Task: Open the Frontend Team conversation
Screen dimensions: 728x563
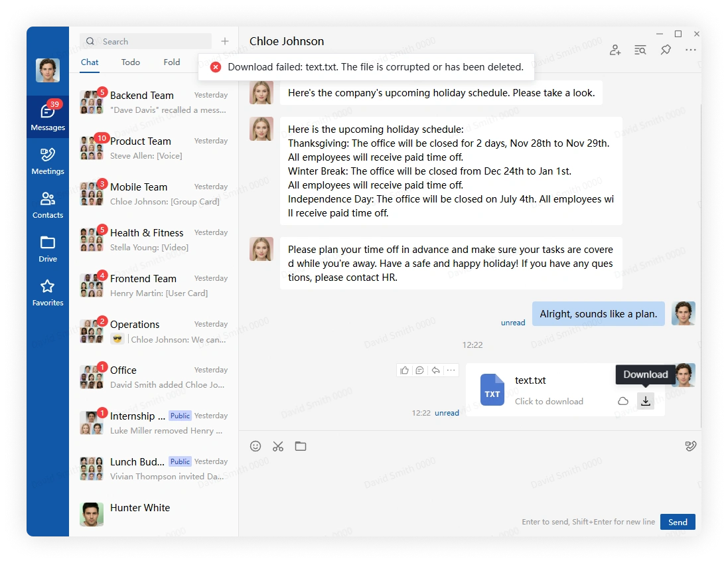Action: 154,285
